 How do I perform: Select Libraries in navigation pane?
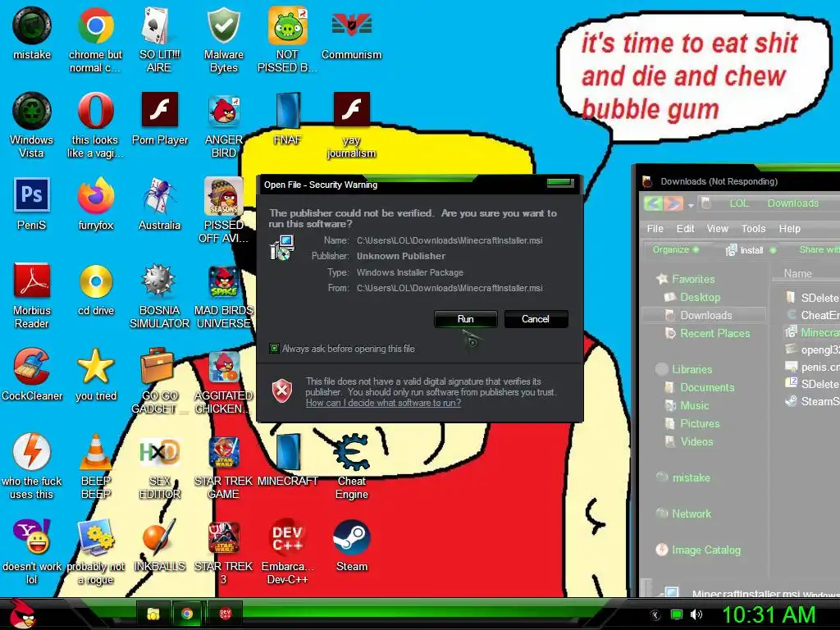click(x=684, y=370)
